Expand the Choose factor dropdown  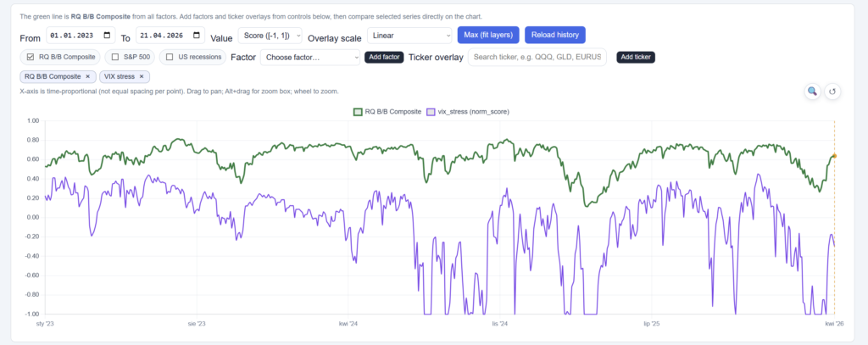pyautogui.click(x=309, y=57)
